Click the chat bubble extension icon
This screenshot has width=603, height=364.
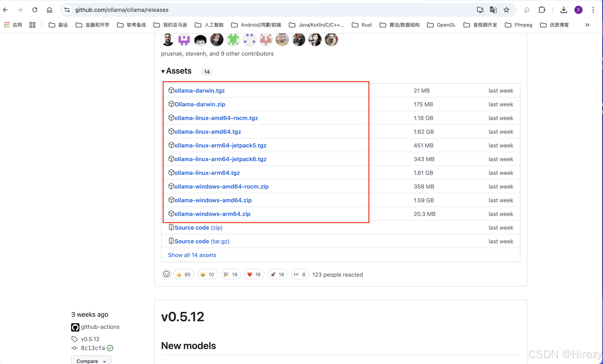[527, 10]
